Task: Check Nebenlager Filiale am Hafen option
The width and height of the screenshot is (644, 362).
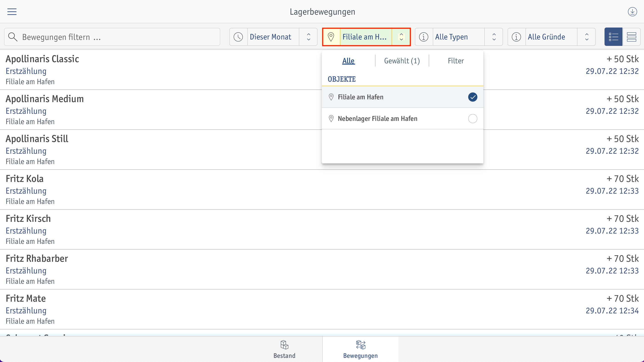Action: pyautogui.click(x=473, y=118)
